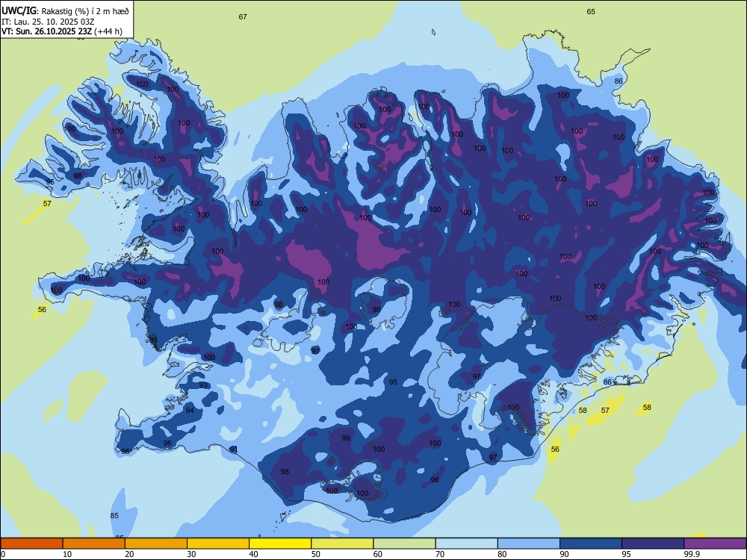This screenshot has height=560, width=747.
Task: Click the 67 value near top edge
Action: coord(243,16)
